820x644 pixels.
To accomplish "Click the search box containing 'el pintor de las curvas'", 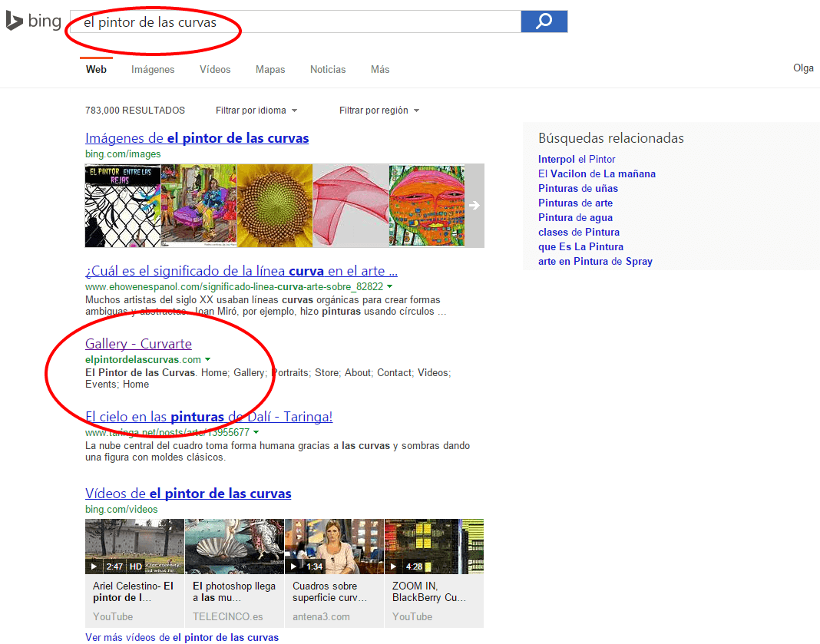I will [x=296, y=21].
